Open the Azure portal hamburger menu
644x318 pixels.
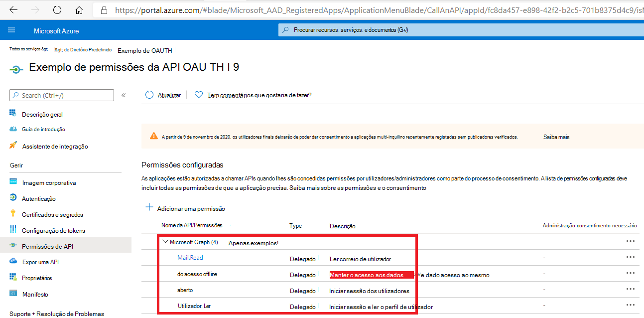(x=11, y=30)
